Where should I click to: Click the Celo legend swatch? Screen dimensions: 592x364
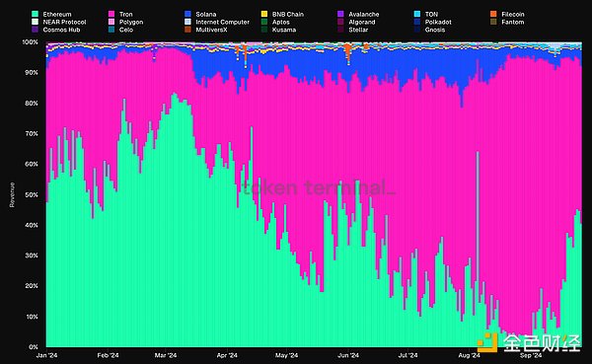[111, 30]
